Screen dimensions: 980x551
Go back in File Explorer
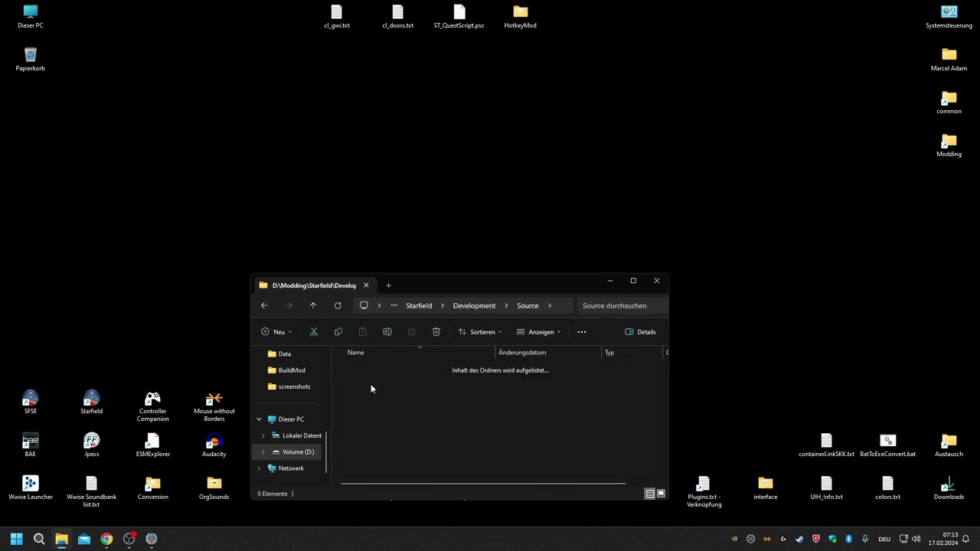pyautogui.click(x=264, y=305)
